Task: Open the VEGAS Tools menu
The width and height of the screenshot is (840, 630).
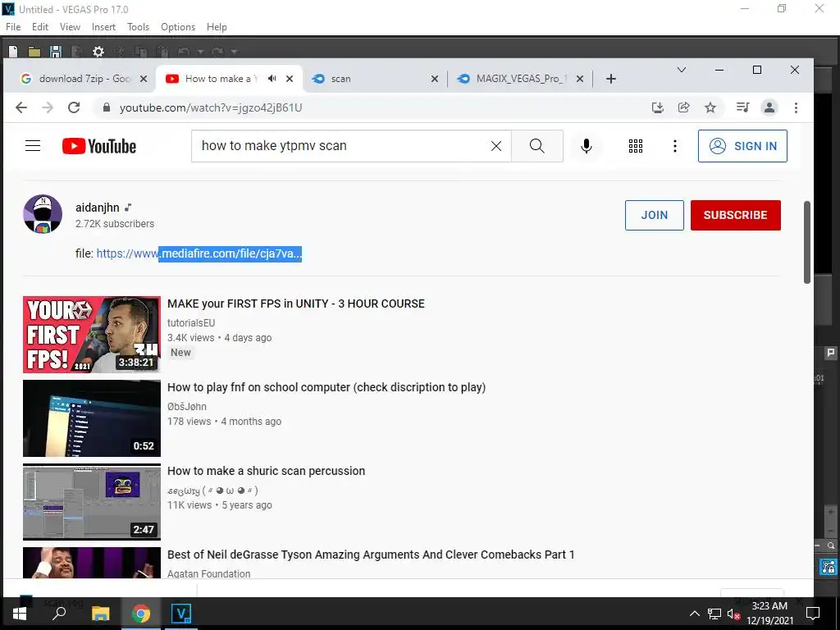Action: (138, 27)
